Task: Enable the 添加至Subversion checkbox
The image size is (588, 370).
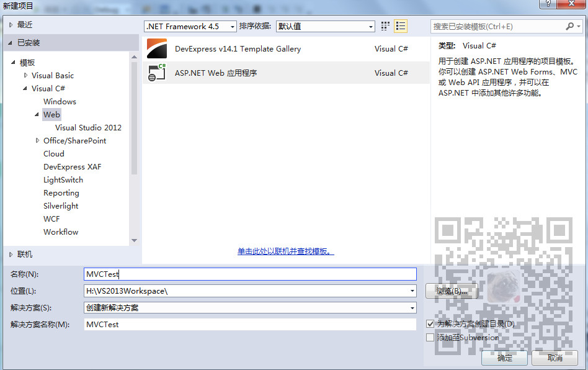Action: [430, 337]
